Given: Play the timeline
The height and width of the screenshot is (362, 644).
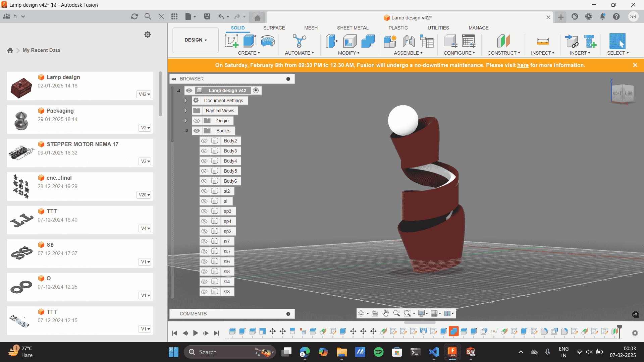Looking at the screenshot, I should tap(196, 333).
